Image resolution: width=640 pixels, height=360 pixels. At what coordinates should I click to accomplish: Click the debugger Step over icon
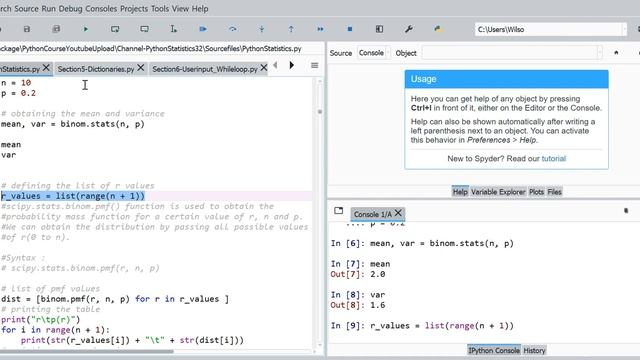(x=233, y=29)
